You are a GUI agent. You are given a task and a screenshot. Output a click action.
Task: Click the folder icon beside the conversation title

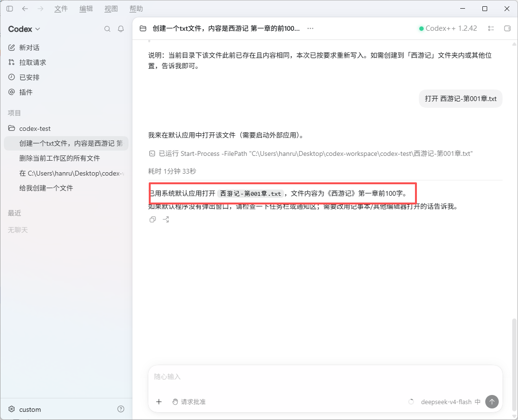(x=143, y=28)
